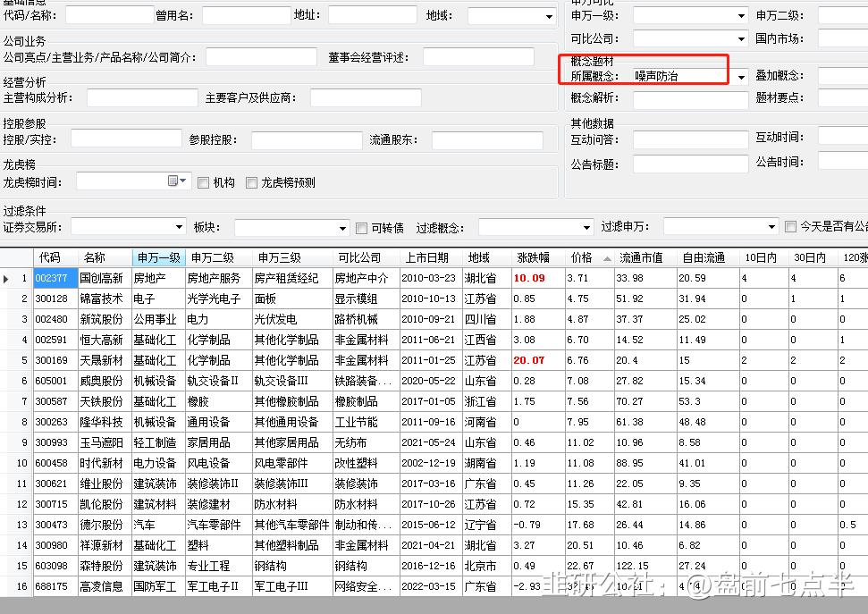Image resolution: width=868 pixels, height=614 pixels.
Task: Enable the 机构 checkbox in 龙虎榜 section
Action: [203, 182]
